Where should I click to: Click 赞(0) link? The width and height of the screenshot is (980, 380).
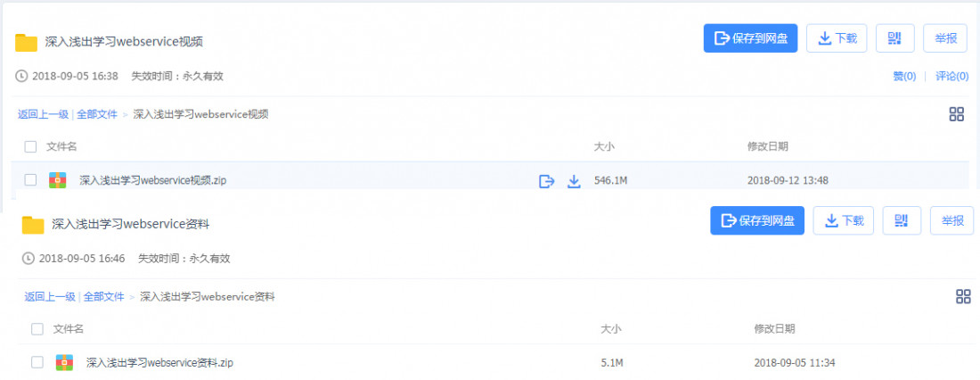click(x=904, y=77)
